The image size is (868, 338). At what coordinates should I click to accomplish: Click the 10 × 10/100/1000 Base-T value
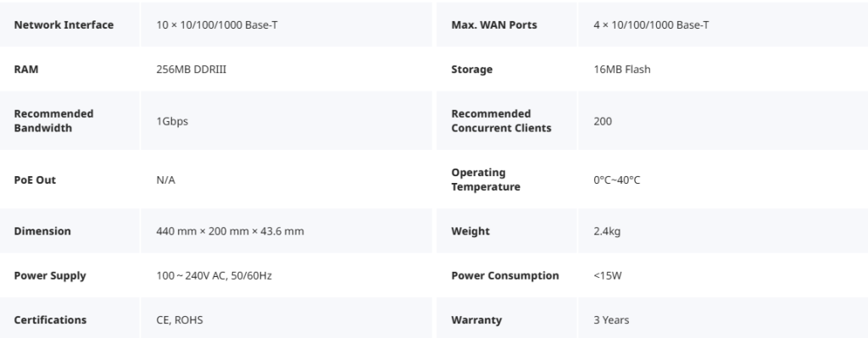coord(217,25)
